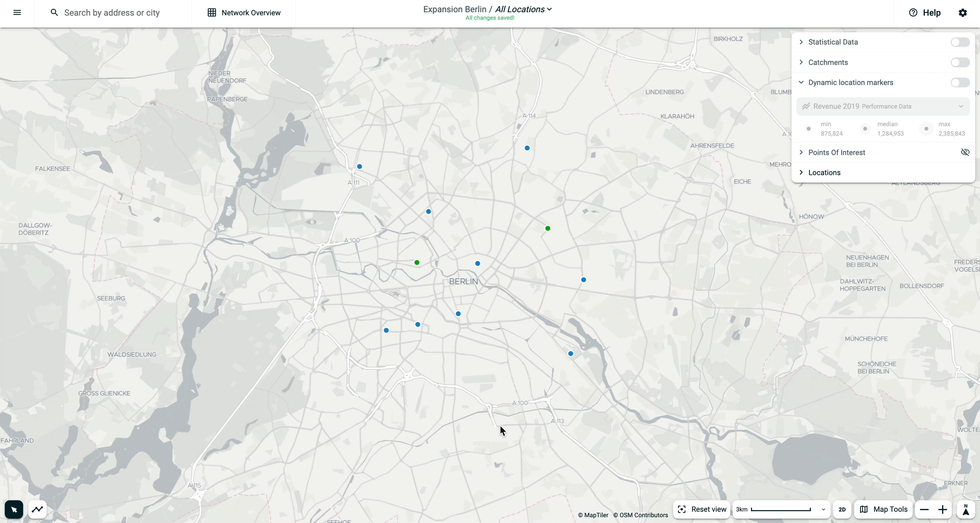The height and width of the screenshot is (523, 980).
Task: Open Revenue 2019 Performance Data dropdown
Action: coord(883,106)
